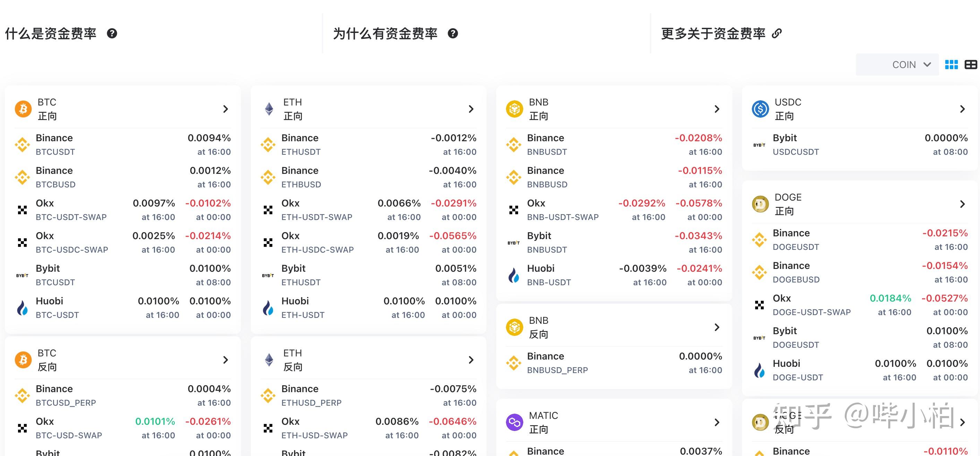Click the -0.0565% ETH-USDC-SWAP rate
980x456 pixels.
click(453, 236)
